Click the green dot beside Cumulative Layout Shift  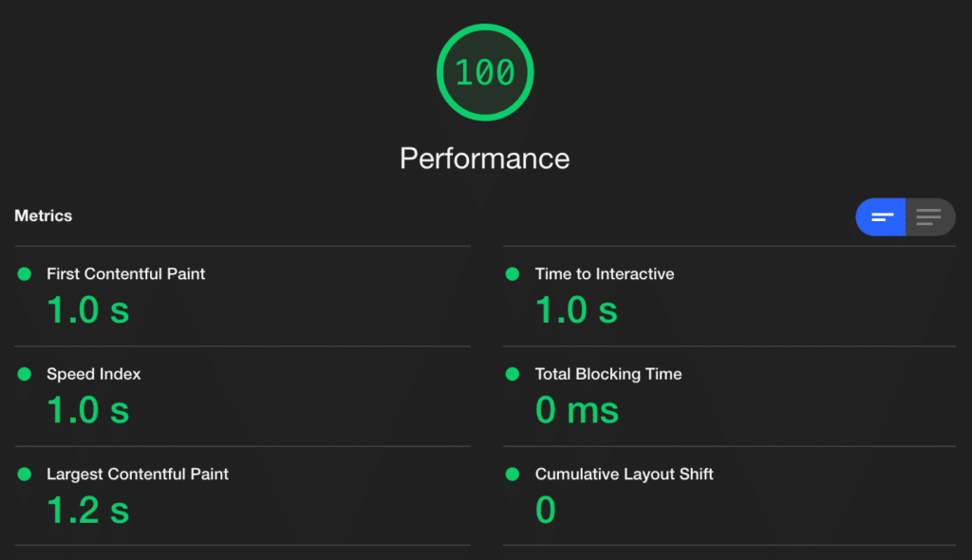514,474
